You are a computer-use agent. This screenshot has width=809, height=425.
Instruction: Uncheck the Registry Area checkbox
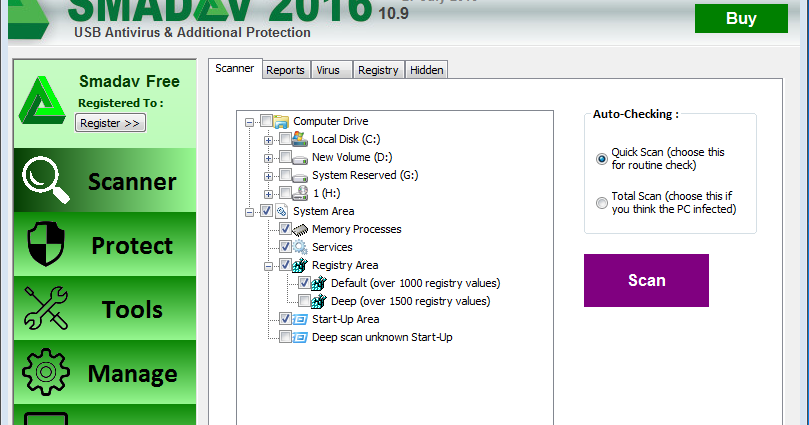pyautogui.click(x=285, y=265)
